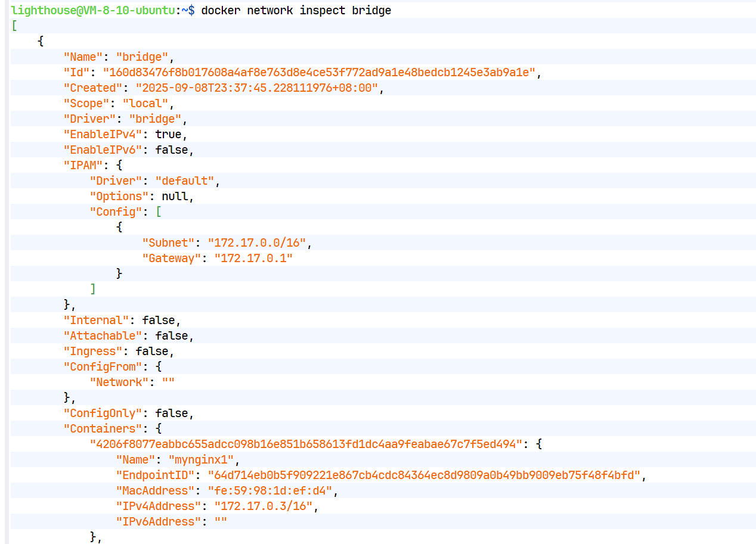Click the "Containers" key
756x544 pixels.
[x=103, y=428]
